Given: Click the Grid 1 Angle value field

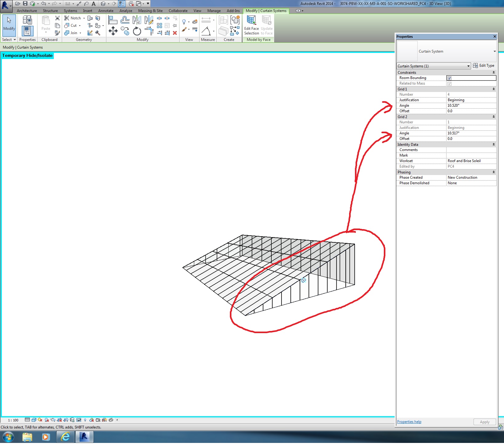Looking at the screenshot, I should [471, 106].
